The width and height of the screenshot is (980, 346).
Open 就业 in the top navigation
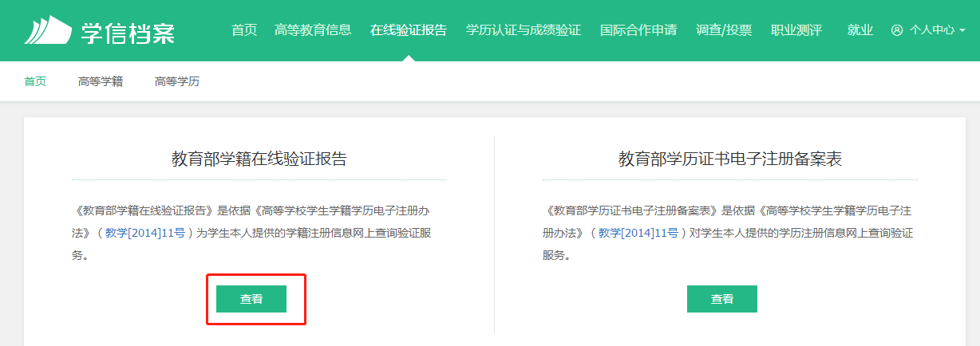pyautogui.click(x=860, y=30)
